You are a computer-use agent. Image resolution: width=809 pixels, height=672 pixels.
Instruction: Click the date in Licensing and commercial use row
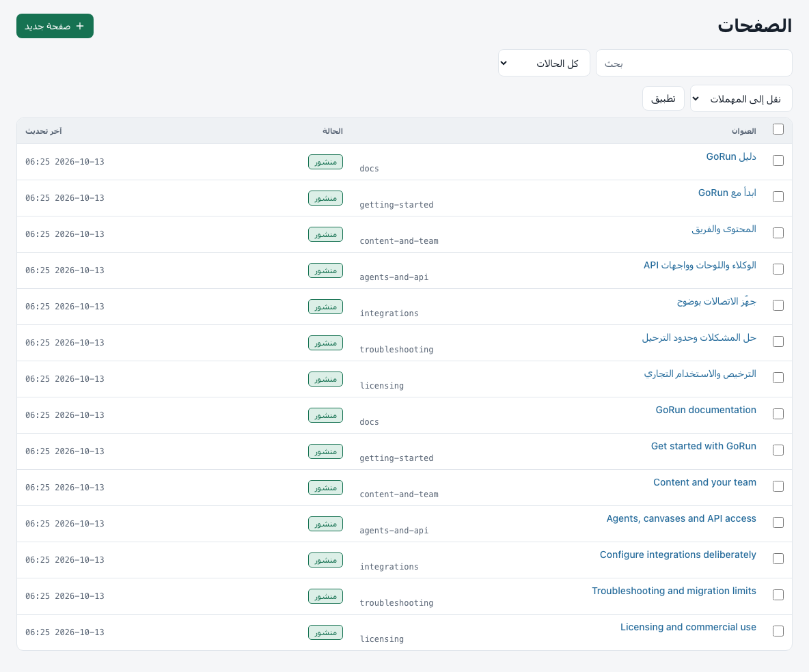(x=64, y=632)
